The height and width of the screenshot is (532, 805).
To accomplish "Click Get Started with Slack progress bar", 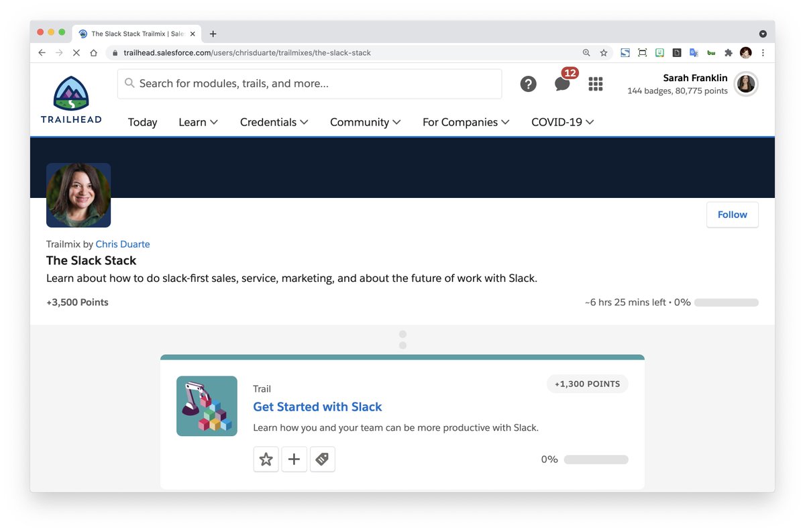I will (596, 460).
